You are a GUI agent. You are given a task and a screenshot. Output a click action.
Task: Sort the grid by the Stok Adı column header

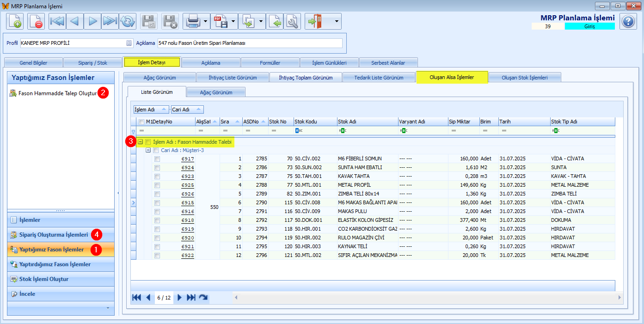click(x=367, y=122)
